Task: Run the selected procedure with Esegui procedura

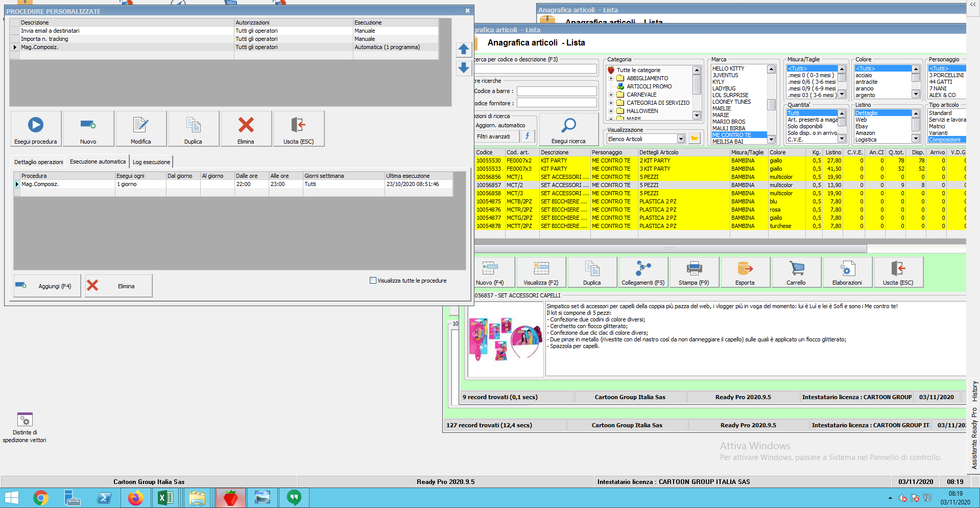Action: pos(36,129)
